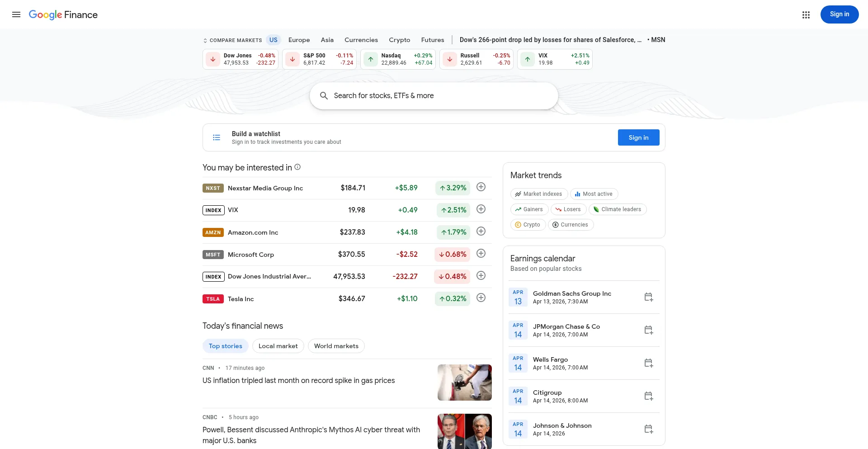
Task: Select the Local market news filter
Action: pyautogui.click(x=278, y=346)
